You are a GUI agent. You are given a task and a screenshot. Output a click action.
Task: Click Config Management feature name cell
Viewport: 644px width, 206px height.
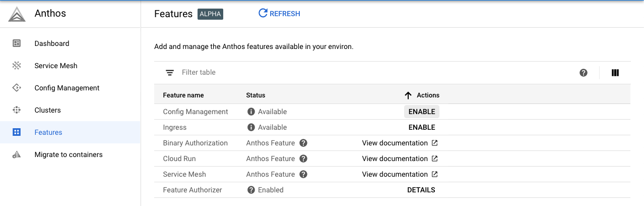[196, 112]
